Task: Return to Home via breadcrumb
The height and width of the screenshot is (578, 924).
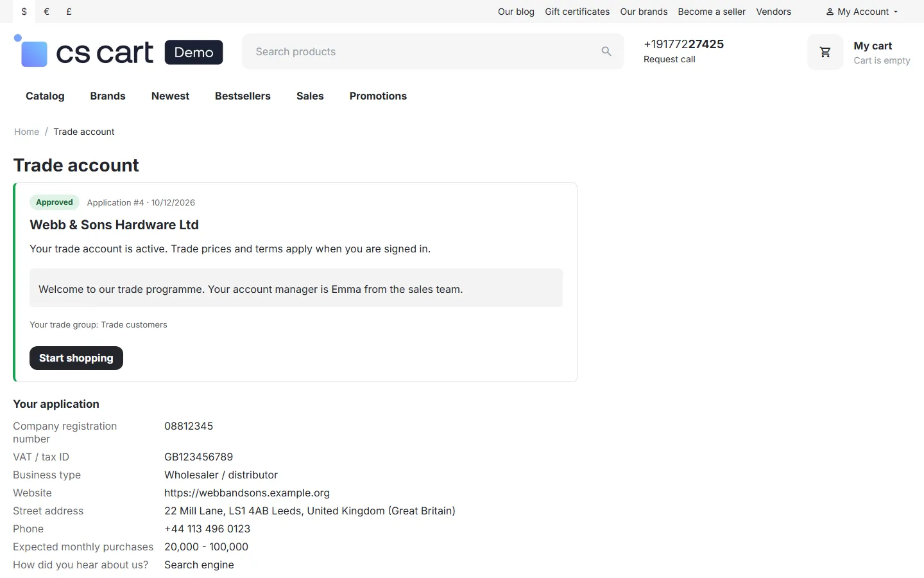Action: 26,132
